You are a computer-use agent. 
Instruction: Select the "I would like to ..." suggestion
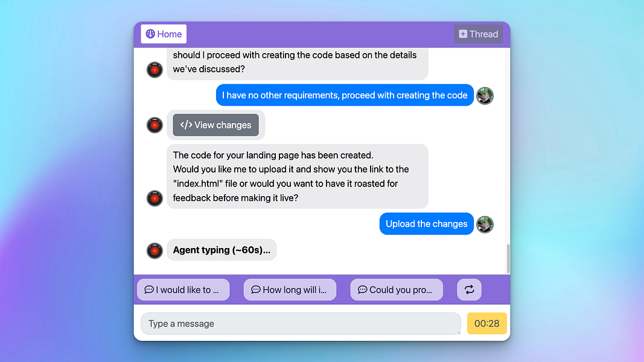coord(183,290)
